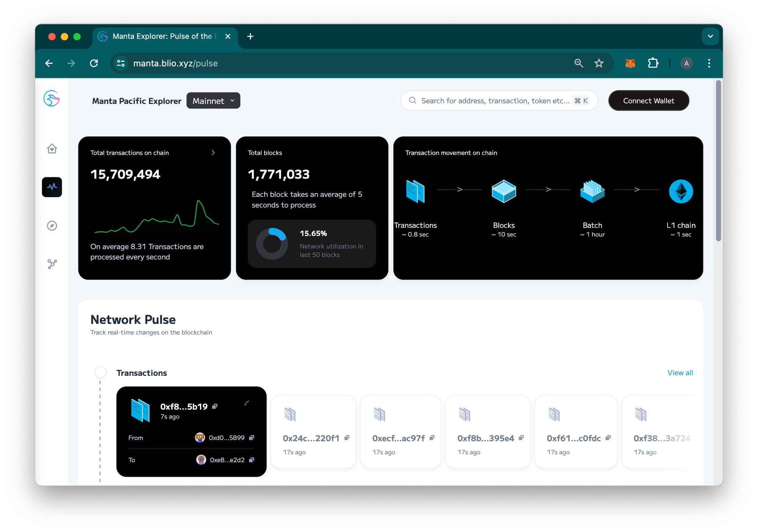Open a new browser tab

click(x=250, y=36)
